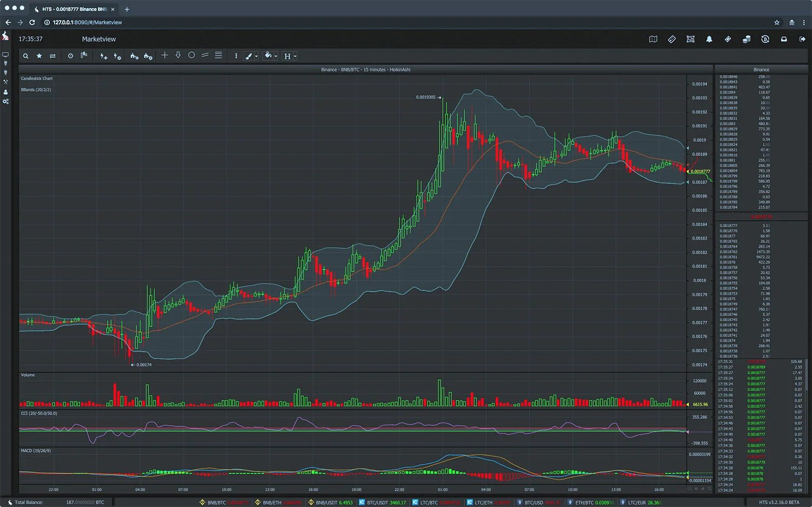Click the monitor icon in left sidebar
The image size is (812, 507).
tap(5, 55)
